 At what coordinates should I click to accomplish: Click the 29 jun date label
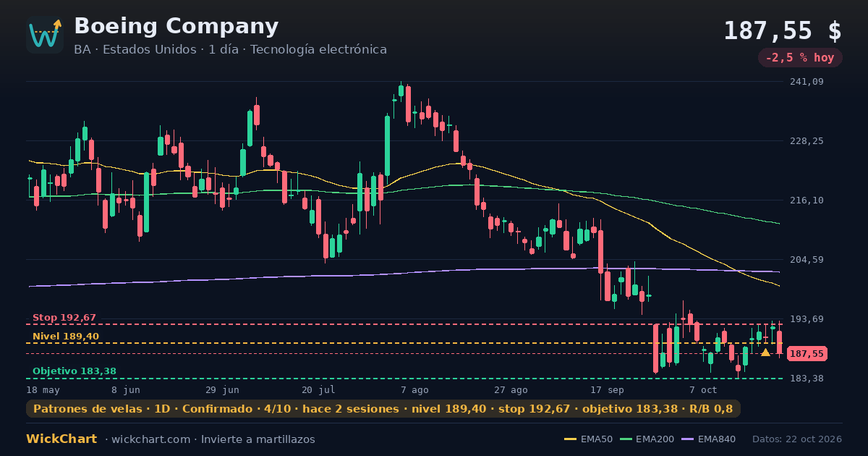pos(222,390)
